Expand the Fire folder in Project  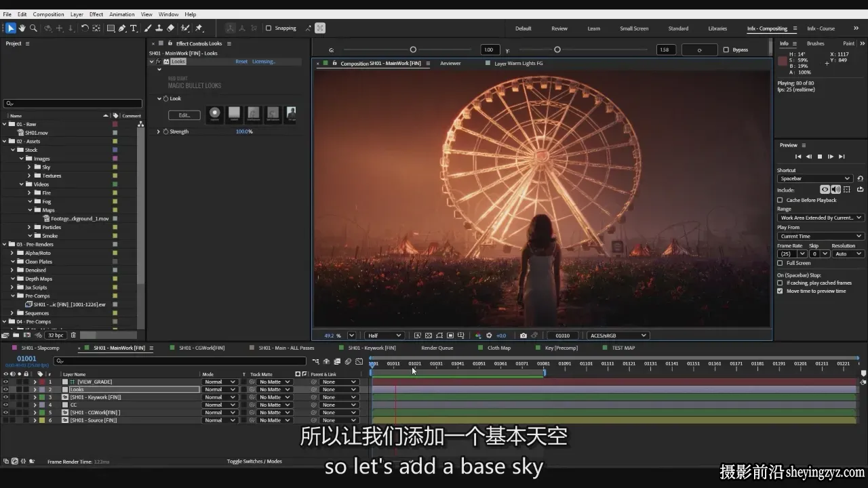click(x=29, y=192)
